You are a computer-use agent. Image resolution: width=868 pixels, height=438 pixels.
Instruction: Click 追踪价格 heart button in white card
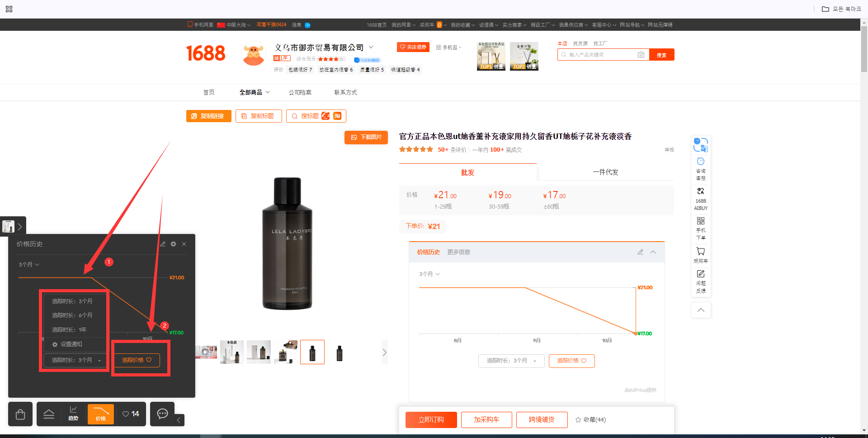click(571, 361)
